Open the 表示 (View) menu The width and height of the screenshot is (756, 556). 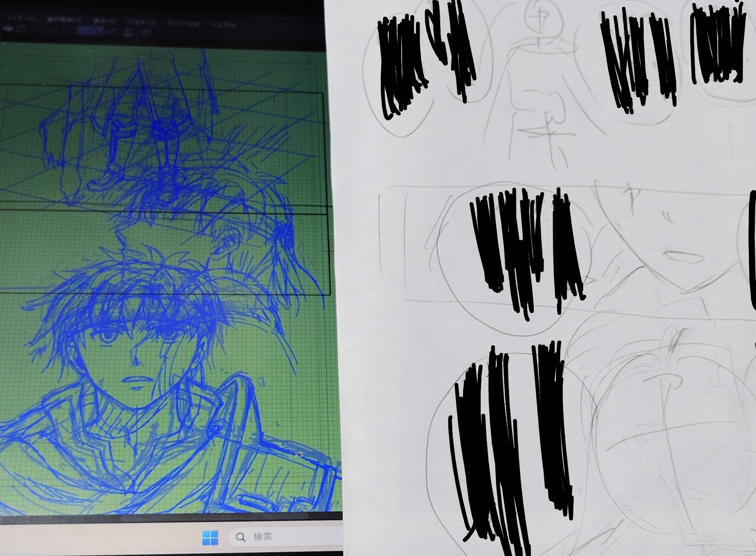click(x=104, y=22)
